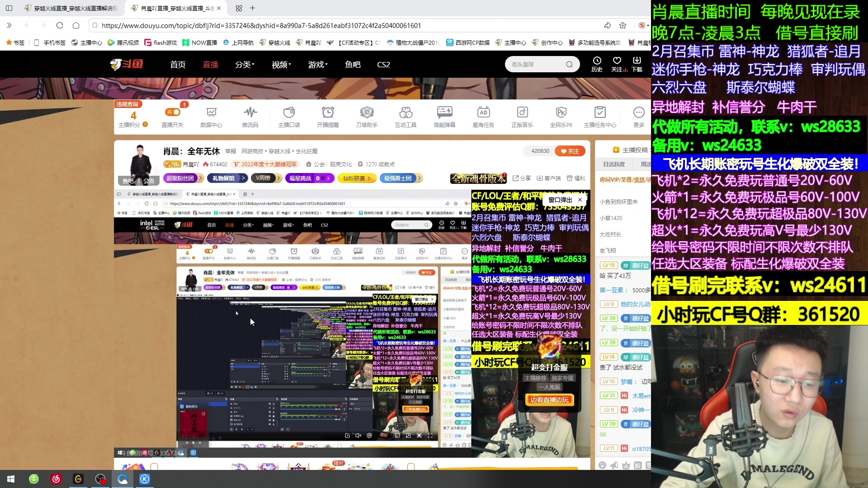Close the 窗口弹出 popup in video

point(580,199)
